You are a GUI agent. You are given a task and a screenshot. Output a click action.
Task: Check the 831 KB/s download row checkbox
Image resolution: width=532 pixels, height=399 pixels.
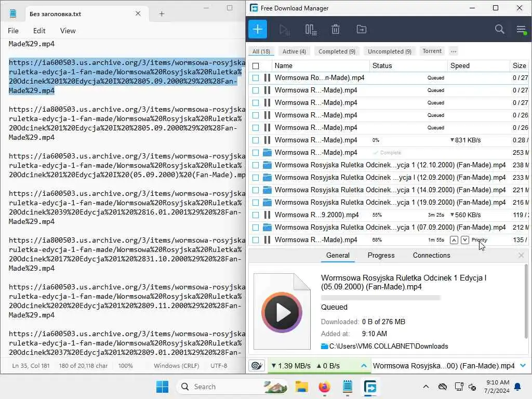pyautogui.click(x=256, y=140)
